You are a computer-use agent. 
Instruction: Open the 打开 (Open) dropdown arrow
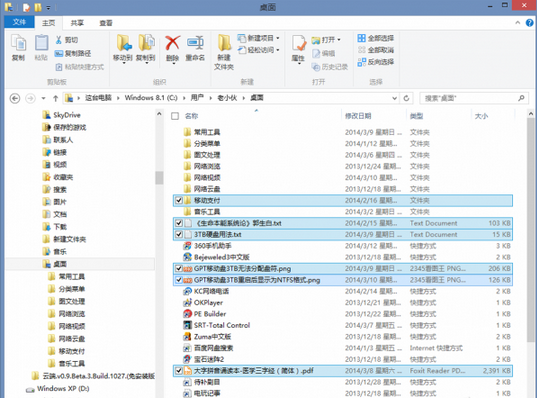point(339,40)
